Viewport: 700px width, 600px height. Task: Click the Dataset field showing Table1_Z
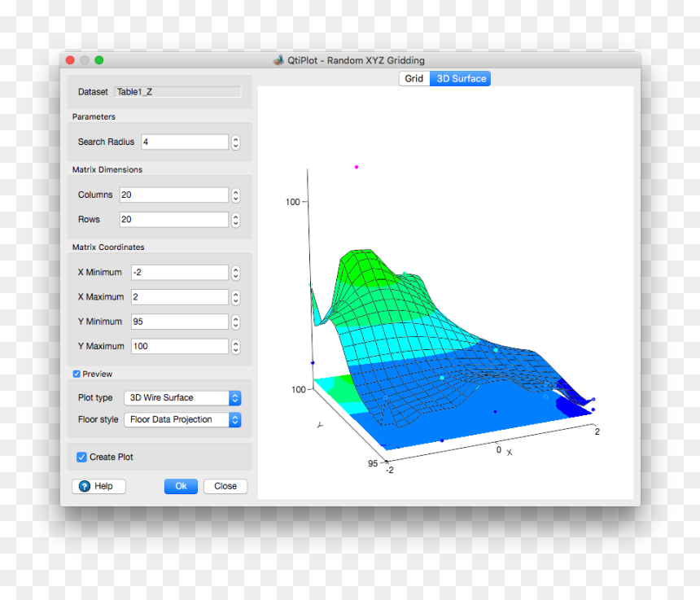[x=177, y=92]
